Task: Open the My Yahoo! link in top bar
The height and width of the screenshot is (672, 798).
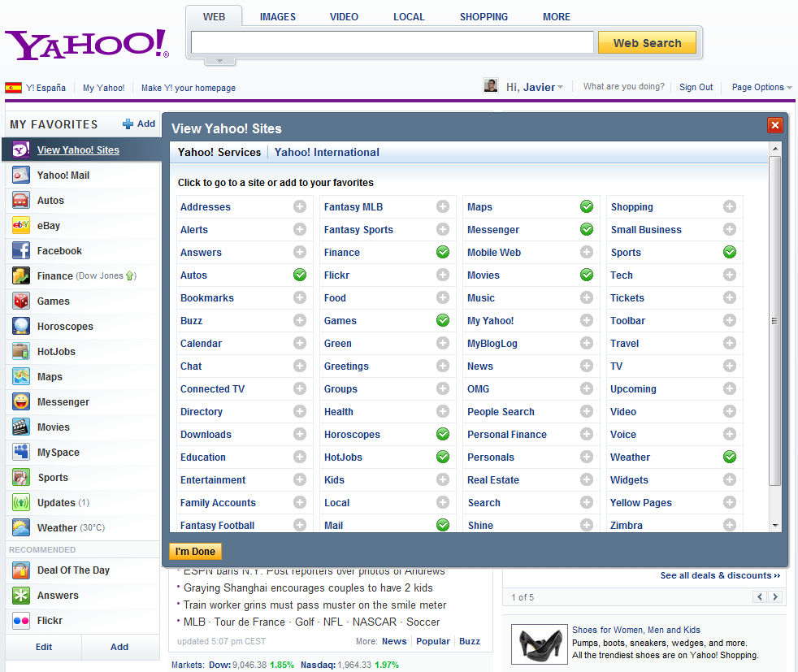Action: coord(104,88)
